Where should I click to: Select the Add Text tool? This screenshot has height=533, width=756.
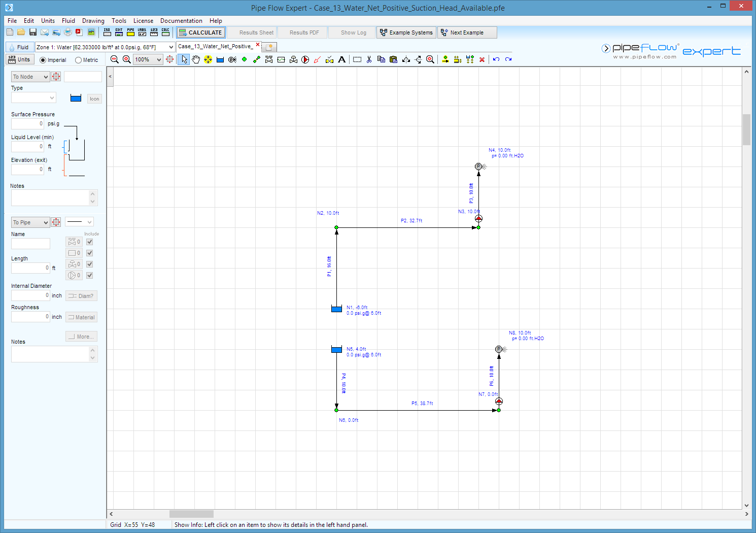(x=342, y=59)
